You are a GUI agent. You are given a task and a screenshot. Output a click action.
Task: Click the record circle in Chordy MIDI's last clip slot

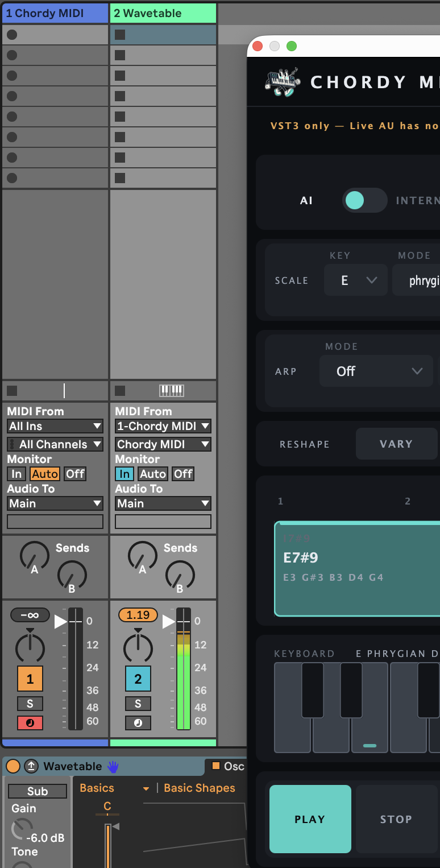coord(12,178)
